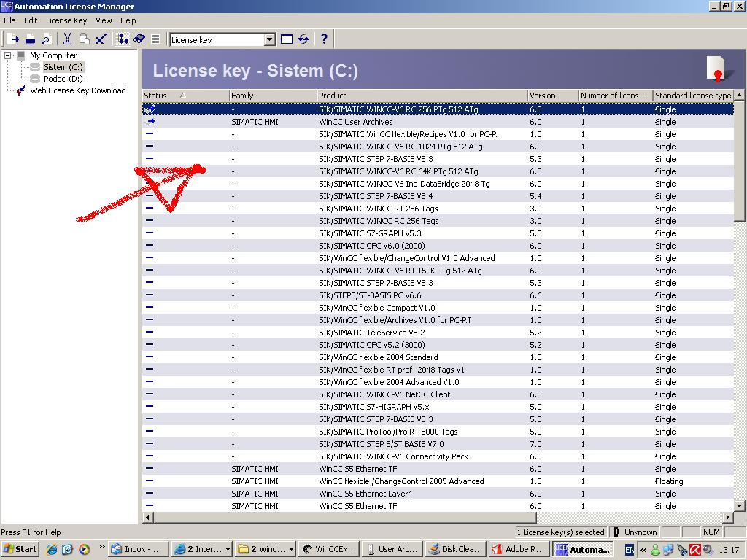Click horizontal scrollbar right arrow

[728, 517]
